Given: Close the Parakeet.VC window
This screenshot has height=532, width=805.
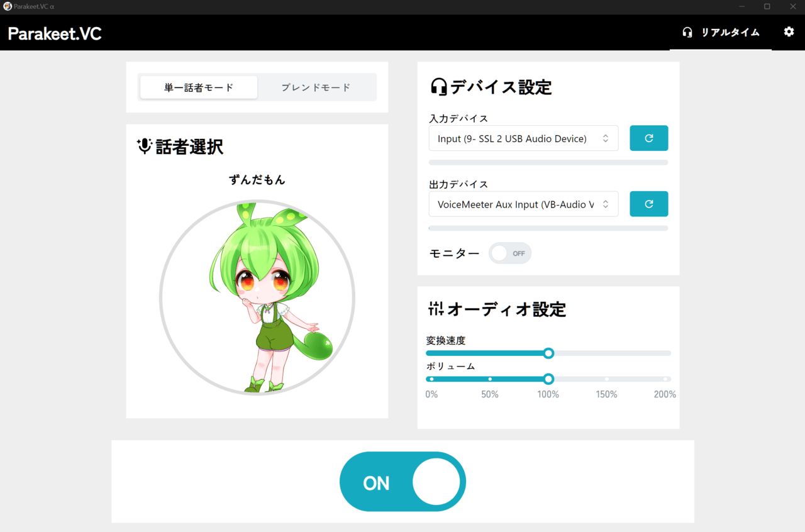Looking at the screenshot, I should [792, 6].
